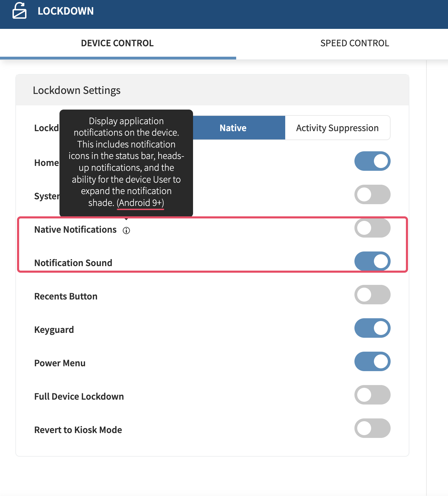448x496 pixels.
Task: Switch to the Speed Control tab
Action: point(354,43)
